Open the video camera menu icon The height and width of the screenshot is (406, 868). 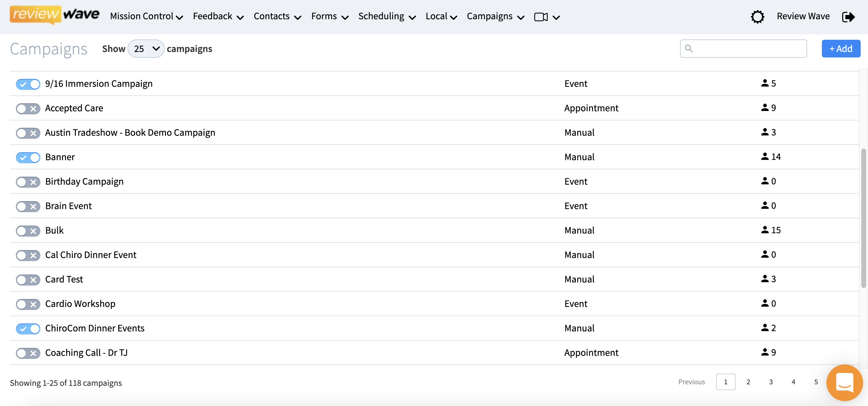[x=541, y=17]
